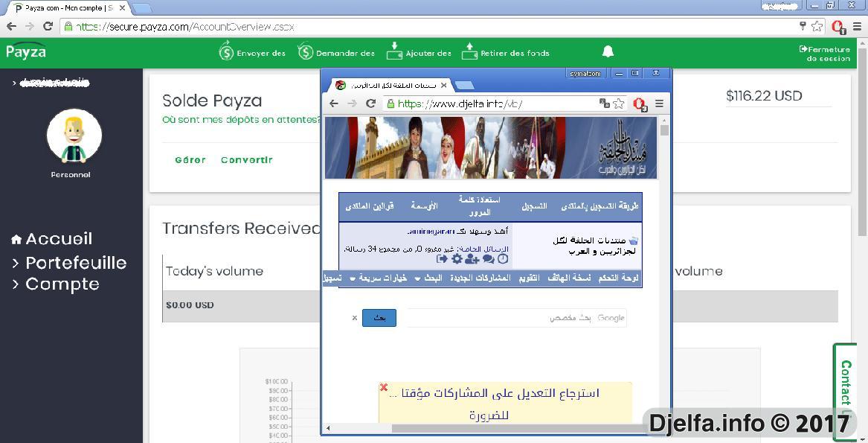
Task: Click the forum logout arrow icon
Action: (x=442, y=259)
